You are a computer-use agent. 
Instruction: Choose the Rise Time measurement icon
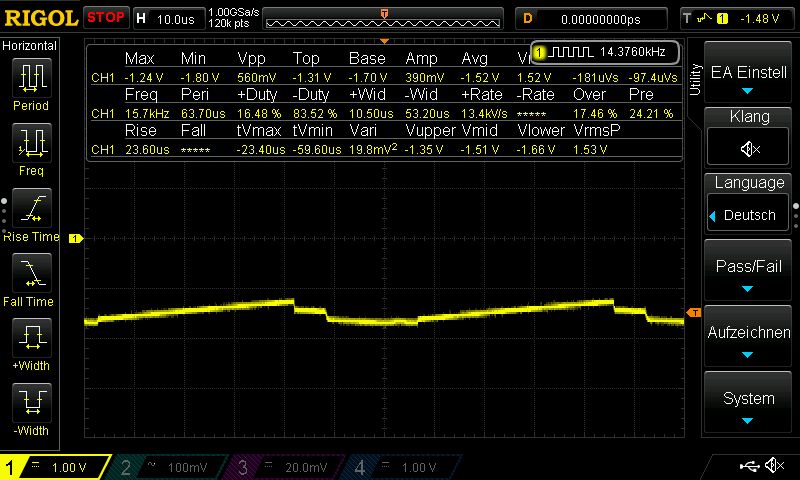click(31, 211)
